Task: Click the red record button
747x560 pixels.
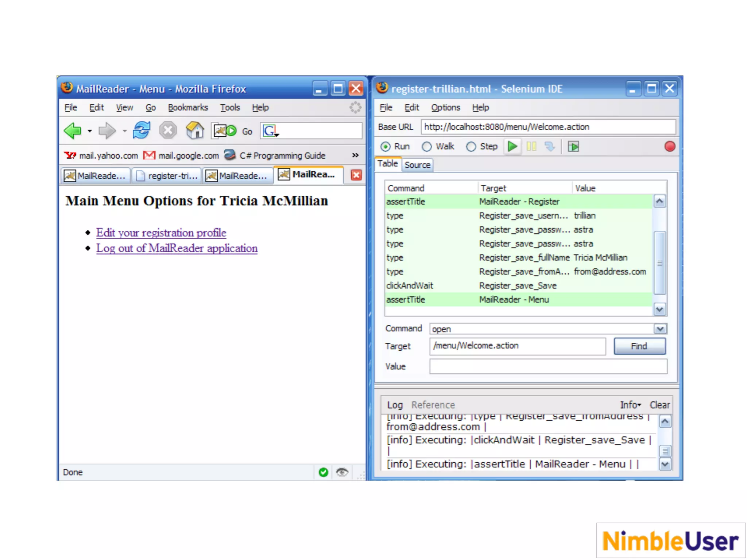Action: (670, 147)
